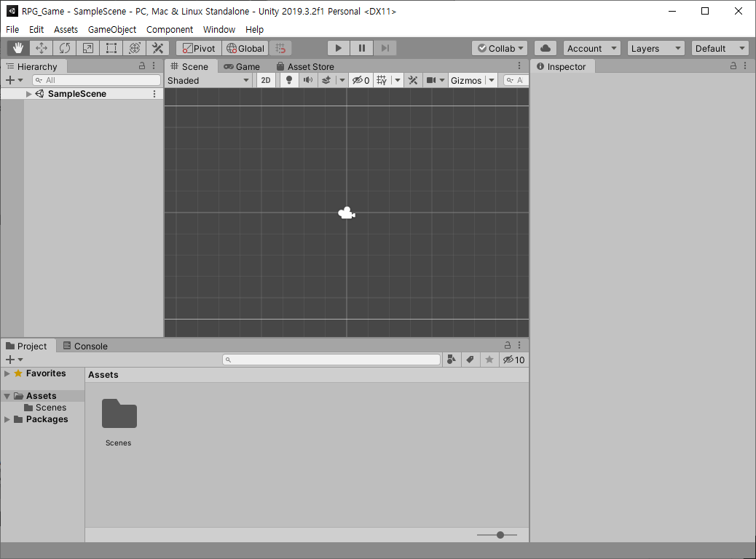This screenshot has width=756, height=559.
Task: Select the Move tool
Action: [x=42, y=48]
